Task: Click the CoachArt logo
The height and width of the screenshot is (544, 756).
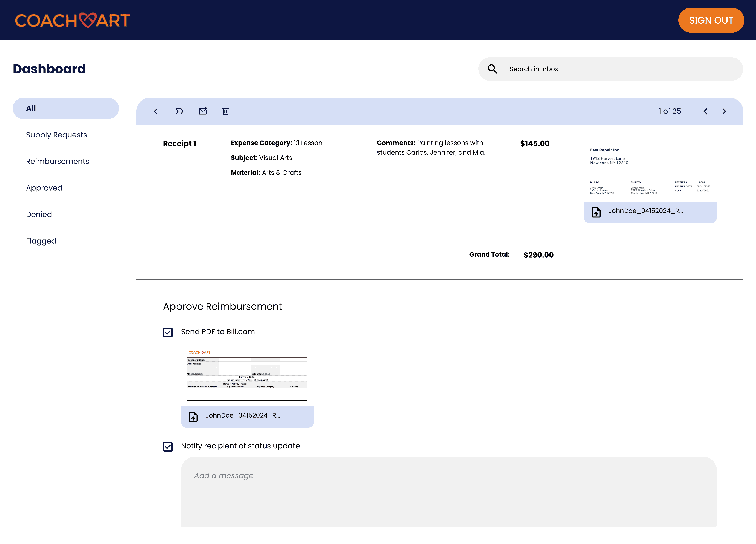Action: point(72,20)
